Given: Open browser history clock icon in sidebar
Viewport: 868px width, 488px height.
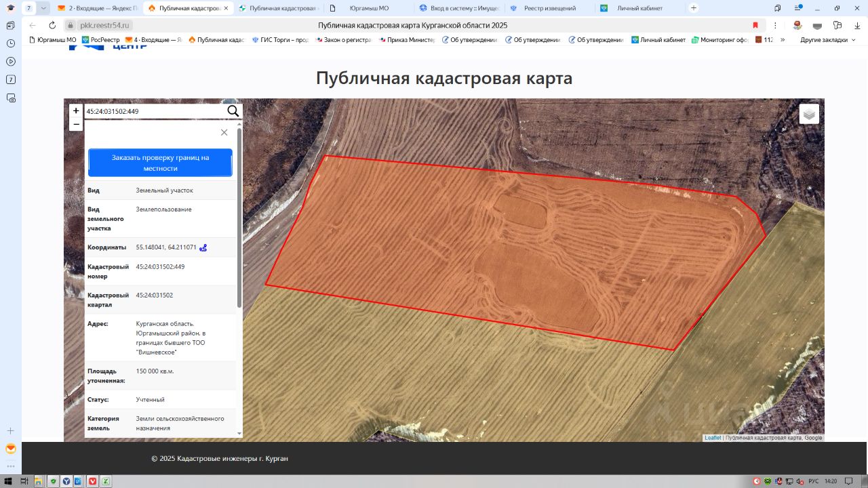Looking at the screenshot, I should (11, 43).
